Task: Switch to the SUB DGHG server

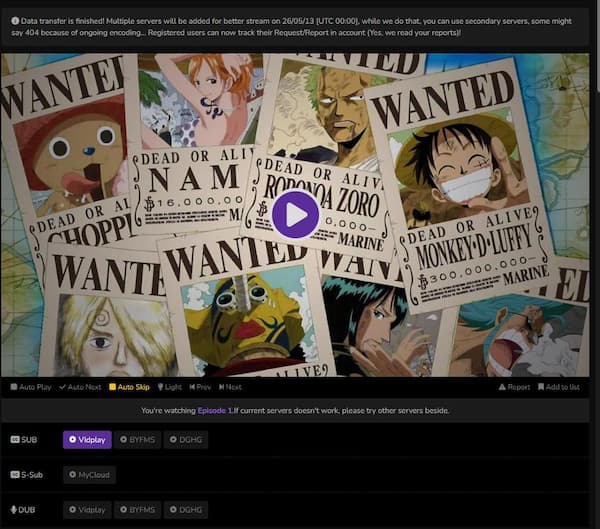Action: pos(186,440)
